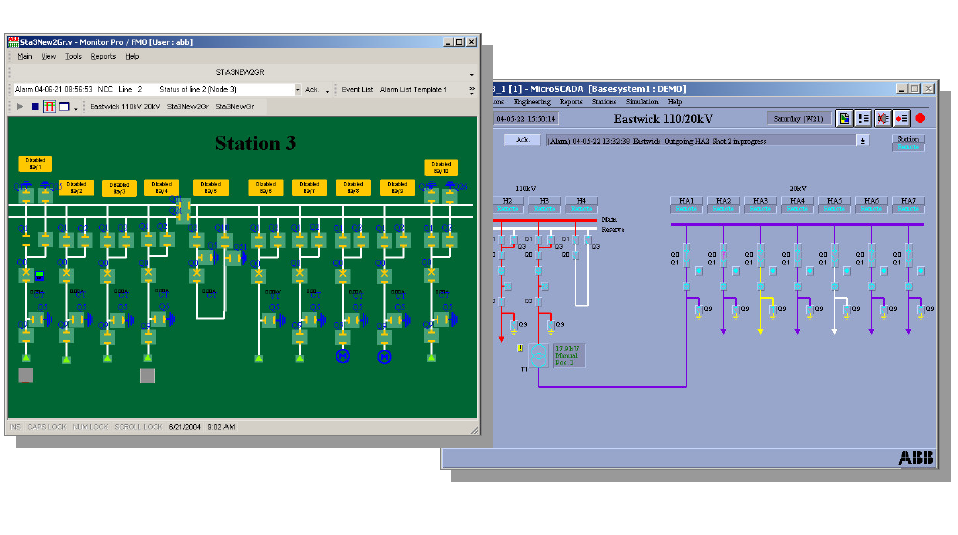This screenshot has height=535, width=958.
Task: Open the Main menu in Monitor Pro
Action: pos(25,56)
